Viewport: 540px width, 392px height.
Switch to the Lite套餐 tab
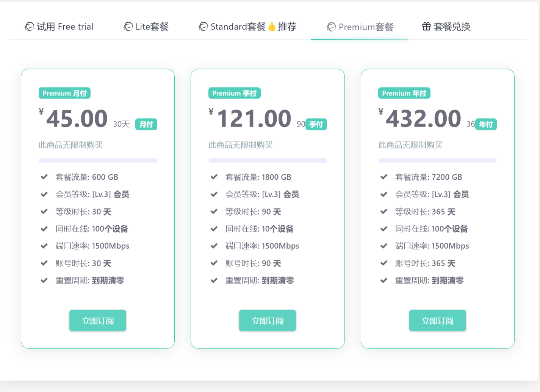pyautogui.click(x=146, y=27)
